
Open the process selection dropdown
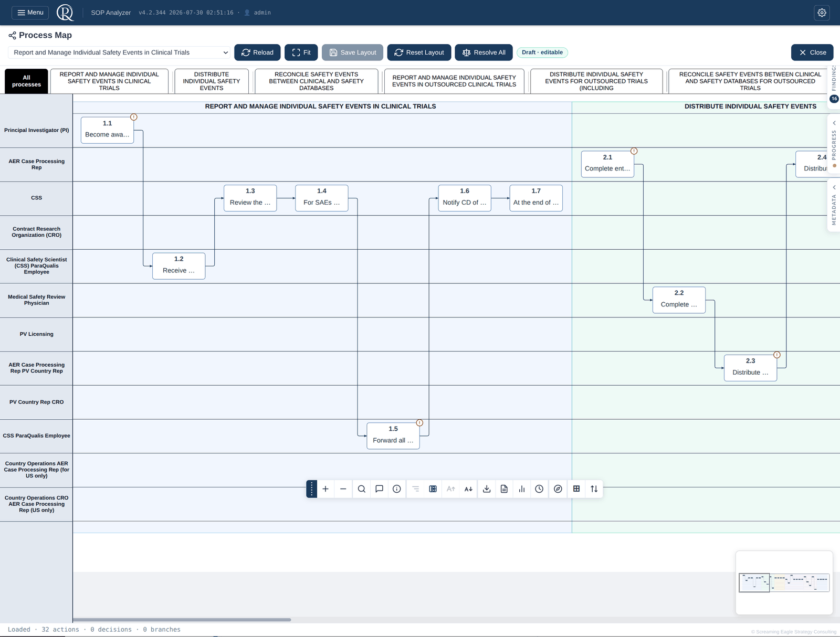119,52
